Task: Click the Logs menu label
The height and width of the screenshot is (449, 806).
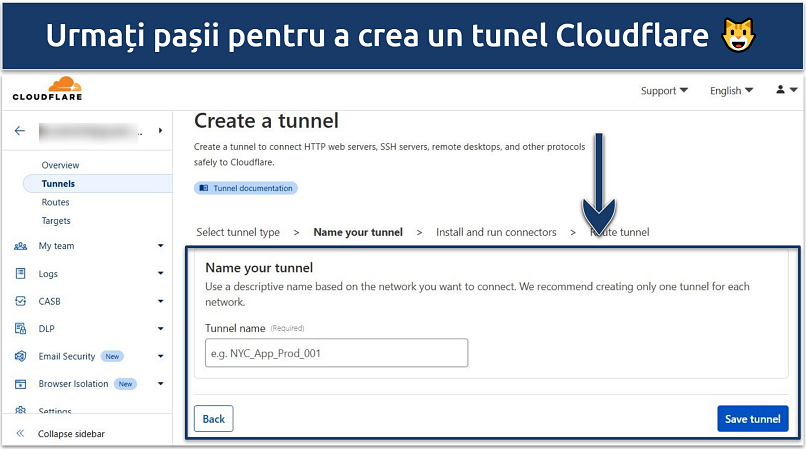Action: [x=48, y=274]
